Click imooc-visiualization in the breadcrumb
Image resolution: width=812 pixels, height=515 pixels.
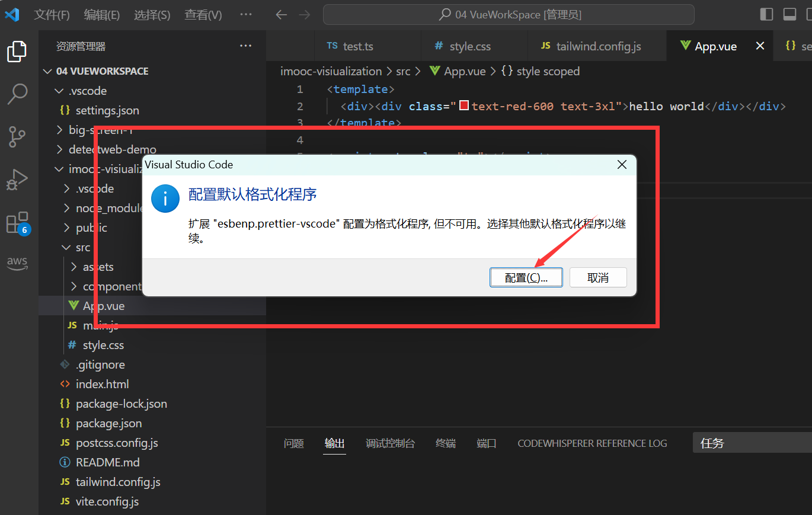point(331,71)
